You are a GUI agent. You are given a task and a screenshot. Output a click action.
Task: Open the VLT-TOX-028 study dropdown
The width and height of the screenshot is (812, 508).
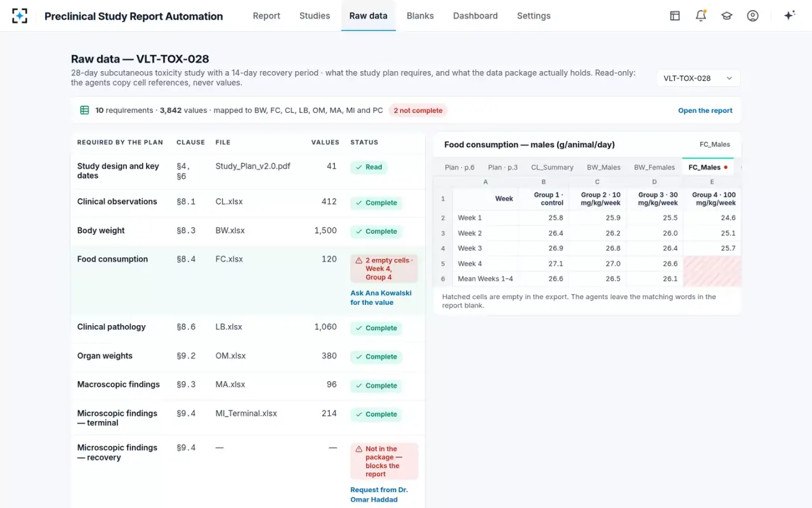point(698,78)
